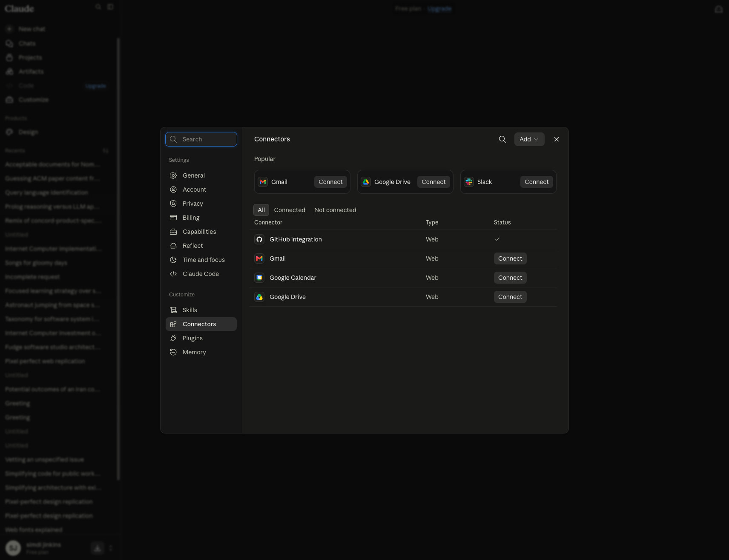Click the sidebar toggle icon at top left

[x=110, y=7]
